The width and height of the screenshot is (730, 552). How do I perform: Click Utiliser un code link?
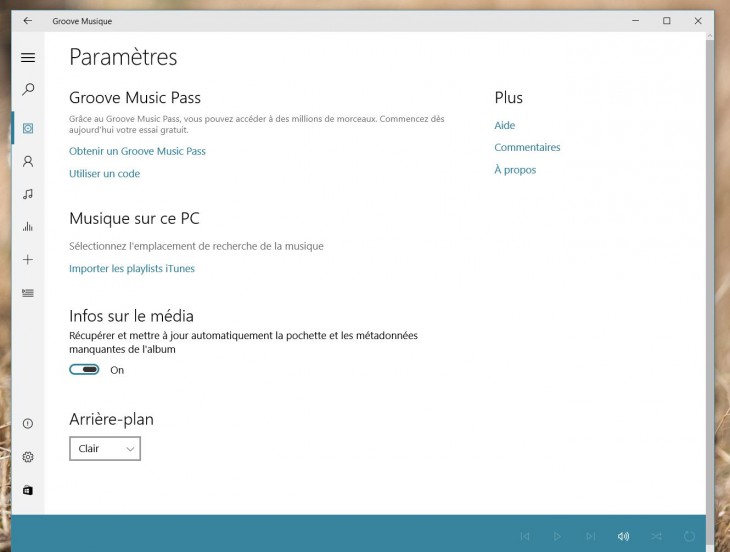pyautogui.click(x=104, y=174)
